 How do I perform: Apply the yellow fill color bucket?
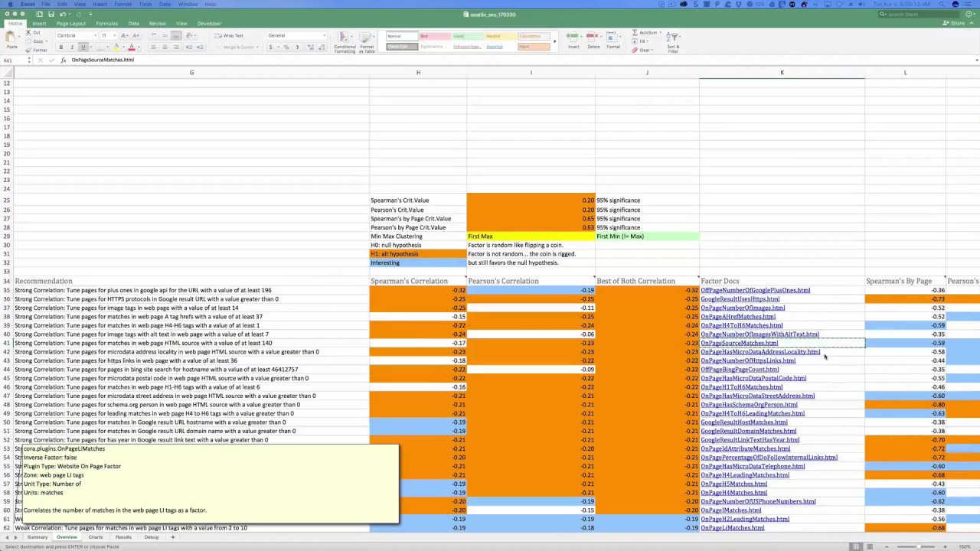click(116, 47)
